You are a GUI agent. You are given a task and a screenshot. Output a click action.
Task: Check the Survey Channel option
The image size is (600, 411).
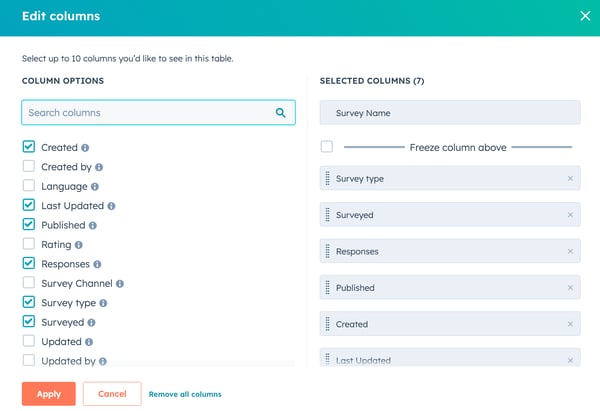[x=29, y=284]
